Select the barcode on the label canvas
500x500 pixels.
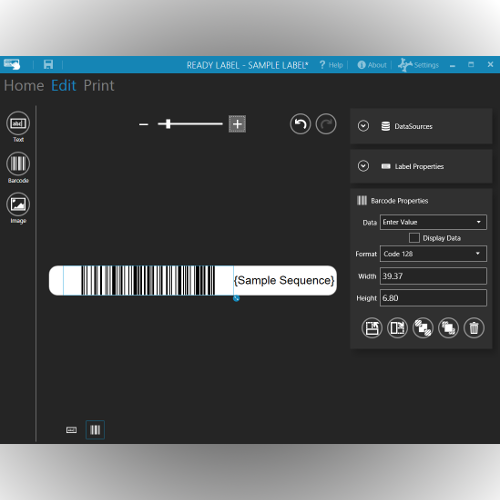(x=148, y=280)
